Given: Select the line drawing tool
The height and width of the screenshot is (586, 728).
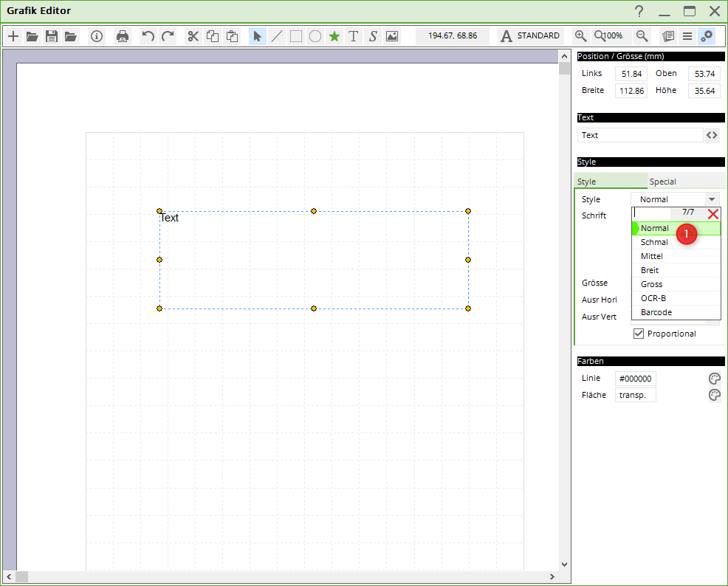Looking at the screenshot, I should click(277, 36).
